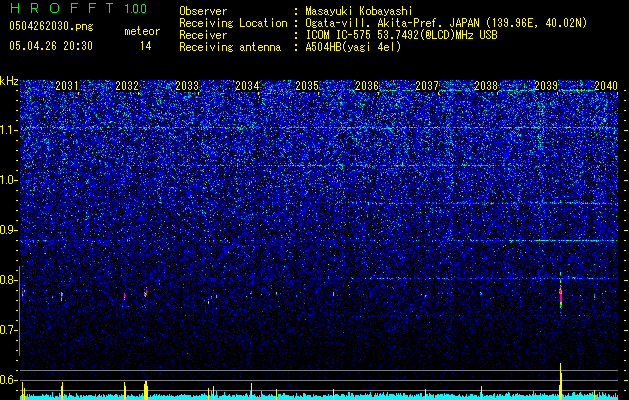629x400 pixels.
Task: Click the 0.6 frequency axis label
Action: tap(9, 380)
